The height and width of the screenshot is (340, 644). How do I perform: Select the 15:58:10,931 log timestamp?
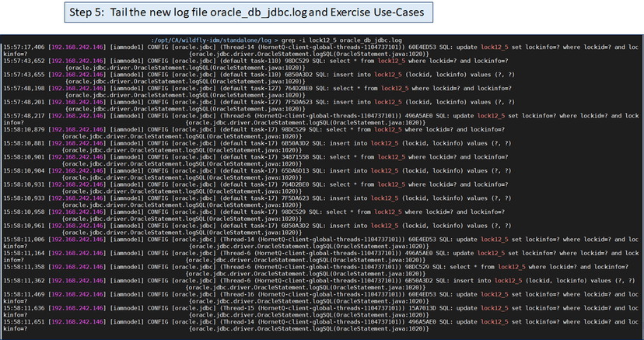(x=23, y=184)
